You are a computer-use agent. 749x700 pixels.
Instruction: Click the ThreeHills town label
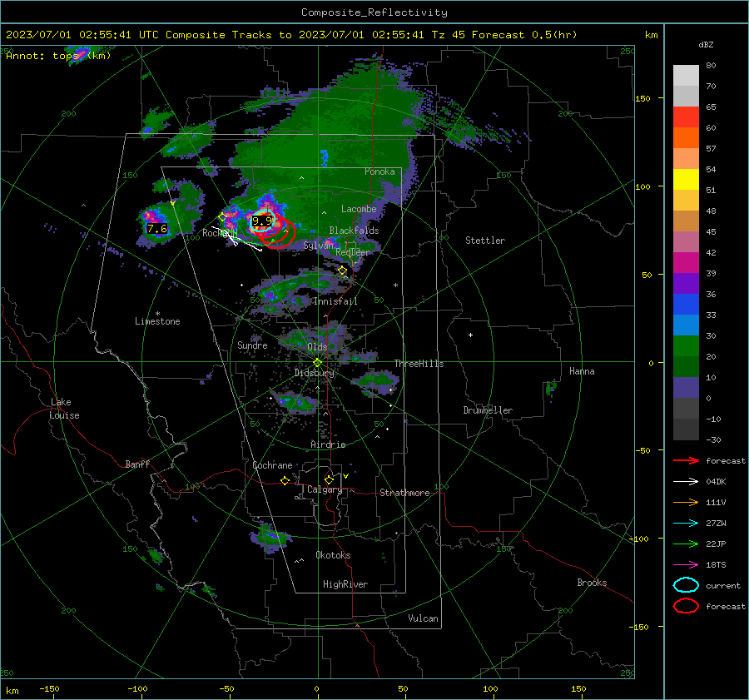point(419,364)
